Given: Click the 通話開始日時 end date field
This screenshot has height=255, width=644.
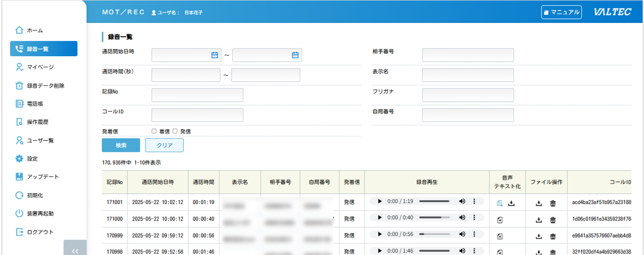Looking at the screenshot, I should (x=267, y=55).
